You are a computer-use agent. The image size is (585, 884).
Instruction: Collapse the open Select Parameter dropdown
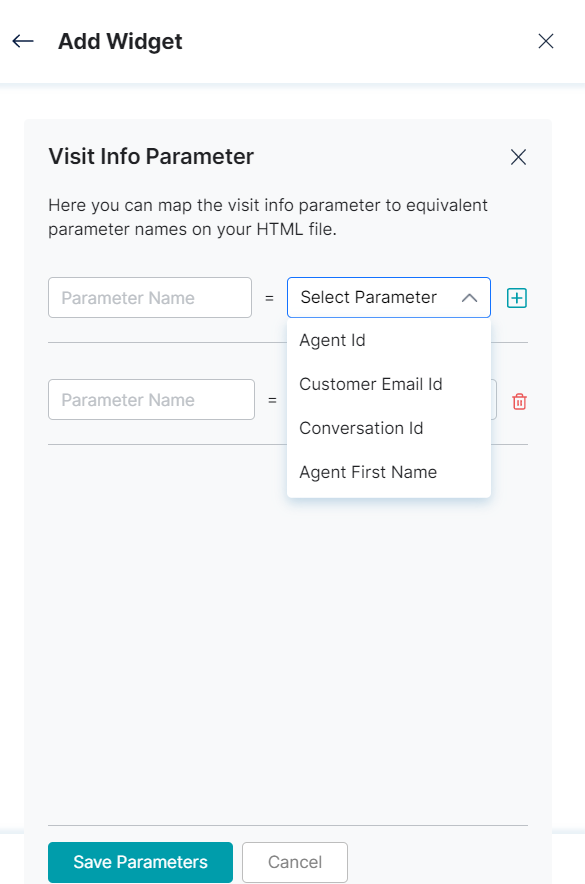point(469,297)
